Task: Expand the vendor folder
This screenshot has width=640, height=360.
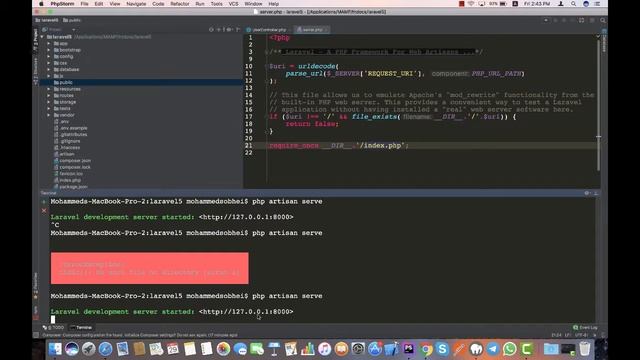Action: [x=49, y=115]
